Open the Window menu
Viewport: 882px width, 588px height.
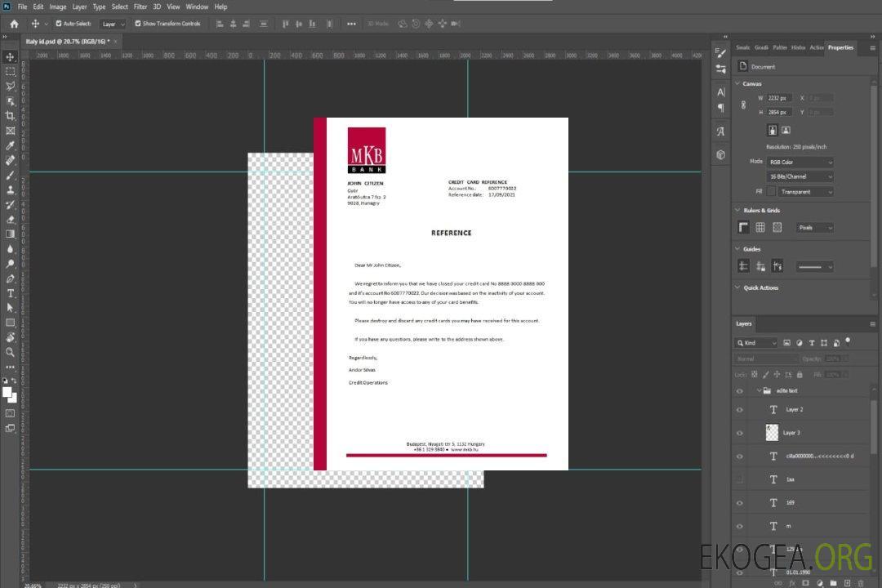pos(197,7)
